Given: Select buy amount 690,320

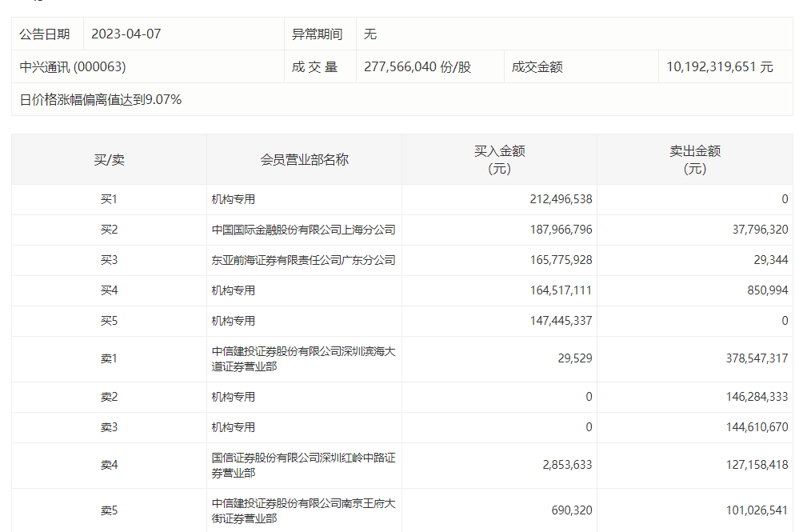Looking at the screenshot, I should coord(572,510).
